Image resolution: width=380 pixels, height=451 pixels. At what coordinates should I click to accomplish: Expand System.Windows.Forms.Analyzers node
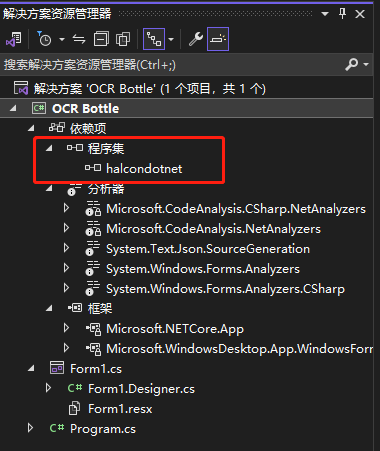click(66, 268)
